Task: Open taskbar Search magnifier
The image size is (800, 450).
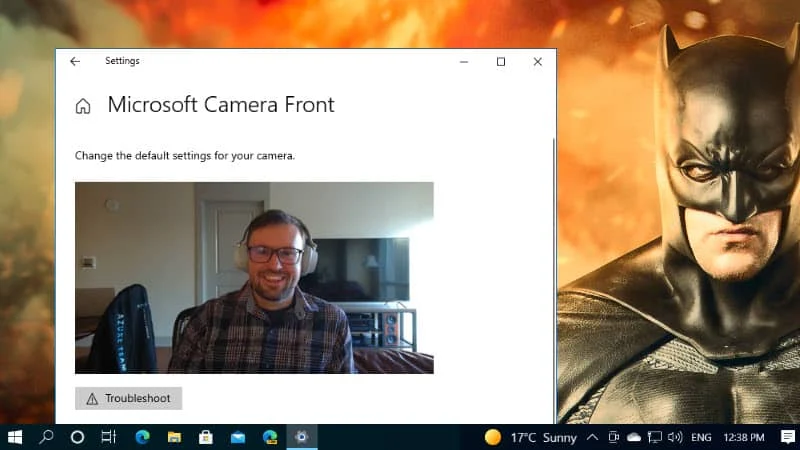Action: tap(46, 437)
